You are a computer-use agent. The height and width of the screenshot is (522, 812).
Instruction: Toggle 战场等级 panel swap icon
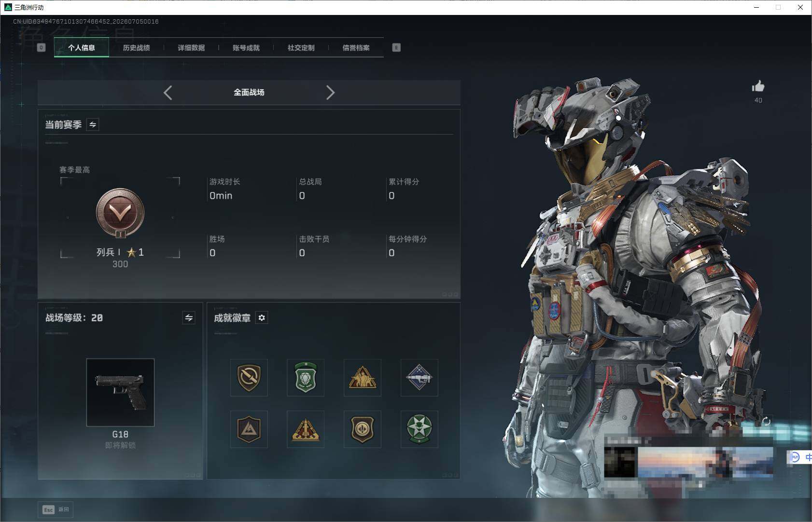tap(189, 317)
